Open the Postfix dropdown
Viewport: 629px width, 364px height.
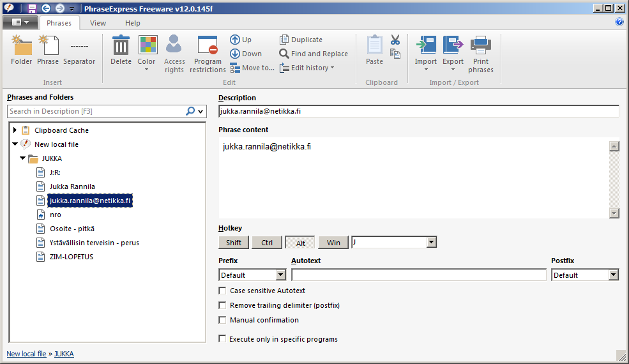[614, 275]
